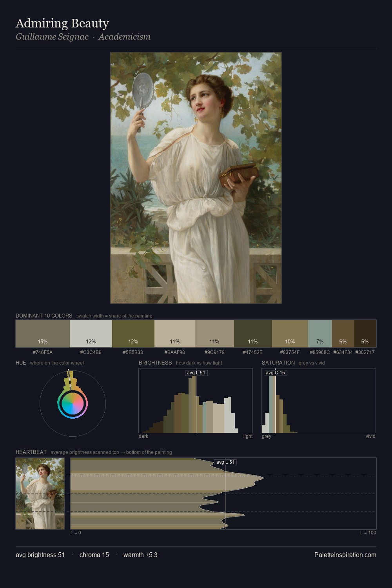This screenshot has width=392, height=588.
Task: Click the hue color wheel chart
Action: pos(73,403)
